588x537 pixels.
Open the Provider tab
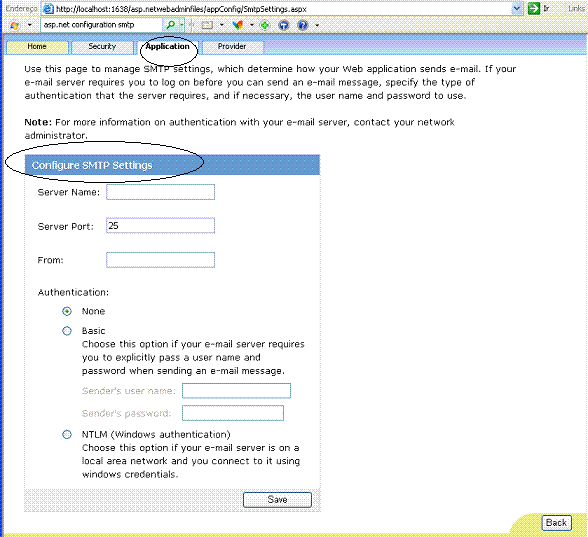tap(232, 47)
